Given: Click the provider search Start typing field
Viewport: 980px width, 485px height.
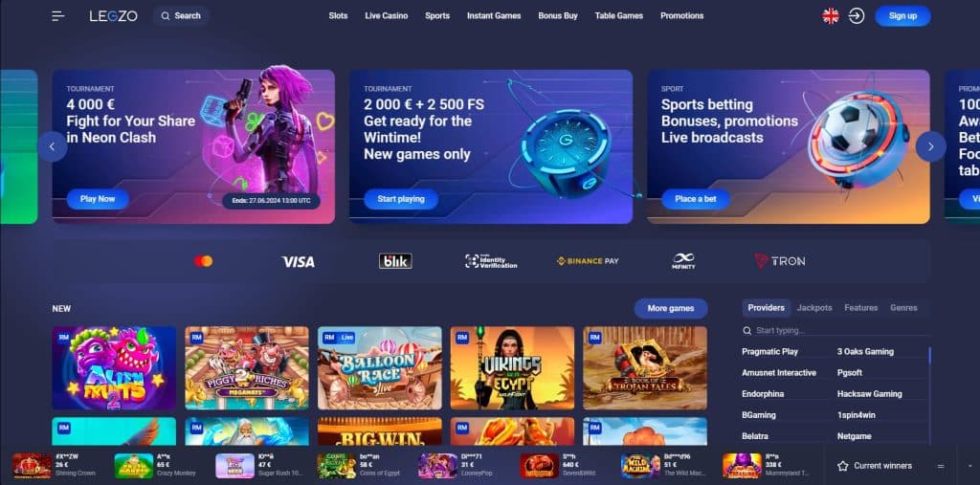Looking at the screenshot, I should pos(836,331).
